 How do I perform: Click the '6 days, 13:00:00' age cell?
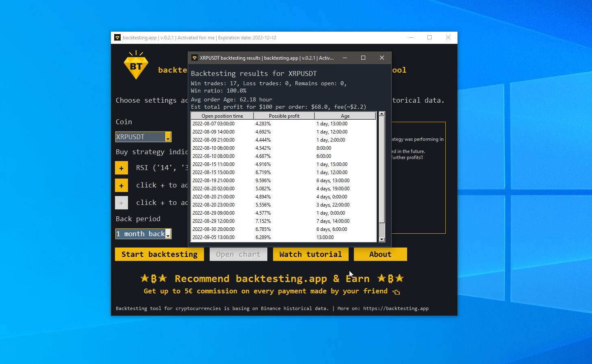coord(333,181)
